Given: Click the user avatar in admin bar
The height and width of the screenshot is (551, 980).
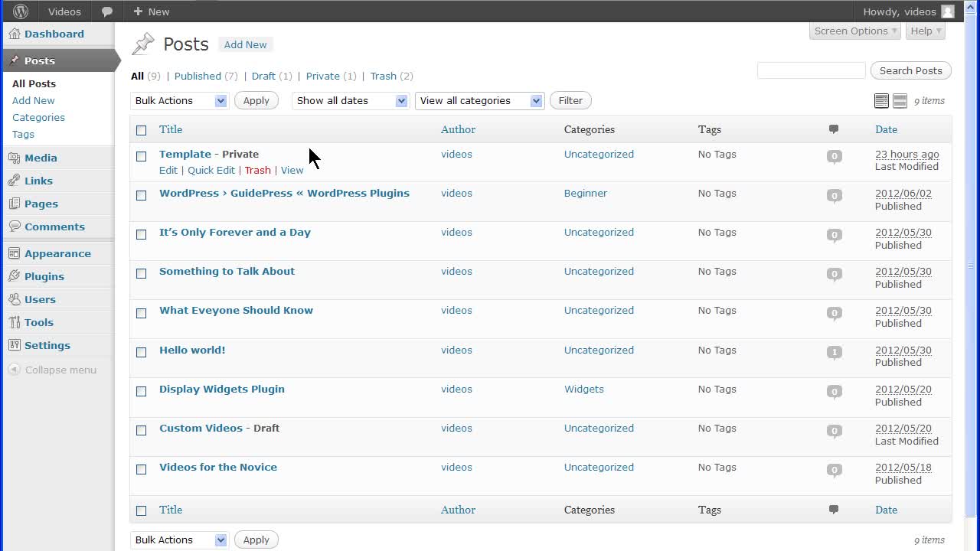Looking at the screenshot, I should (x=948, y=11).
